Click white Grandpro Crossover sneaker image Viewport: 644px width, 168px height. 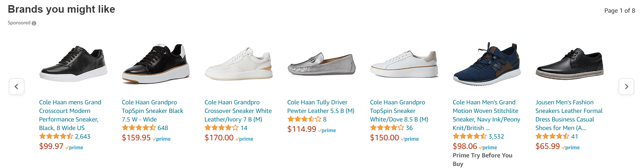click(238, 64)
